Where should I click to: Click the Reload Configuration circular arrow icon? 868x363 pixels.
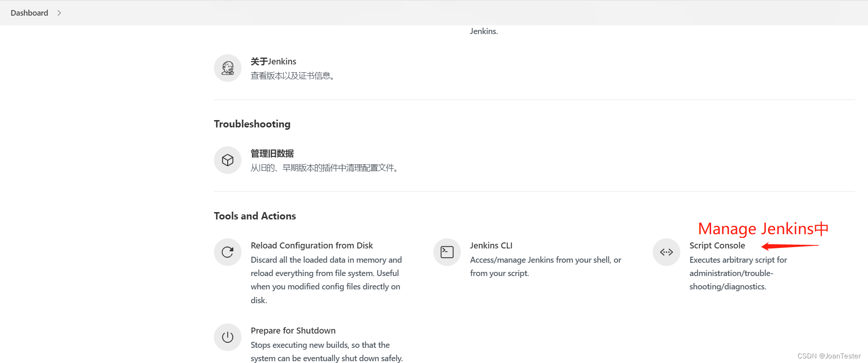coord(228,252)
